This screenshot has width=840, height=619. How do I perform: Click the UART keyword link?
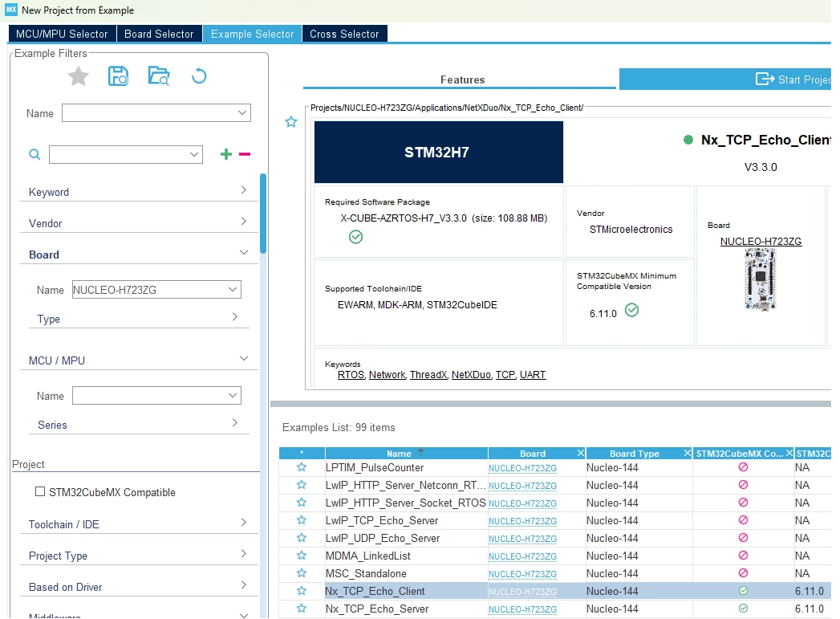pyautogui.click(x=533, y=375)
